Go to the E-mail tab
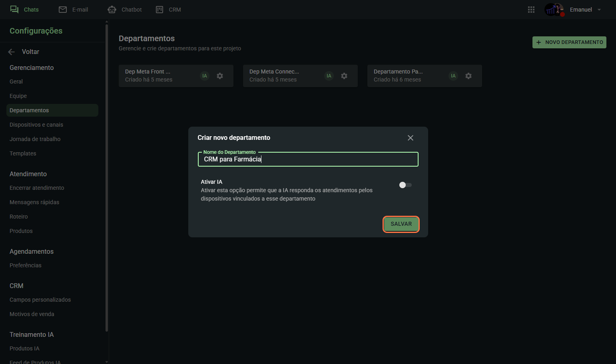The width and height of the screenshot is (616, 364). [x=74, y=10]
